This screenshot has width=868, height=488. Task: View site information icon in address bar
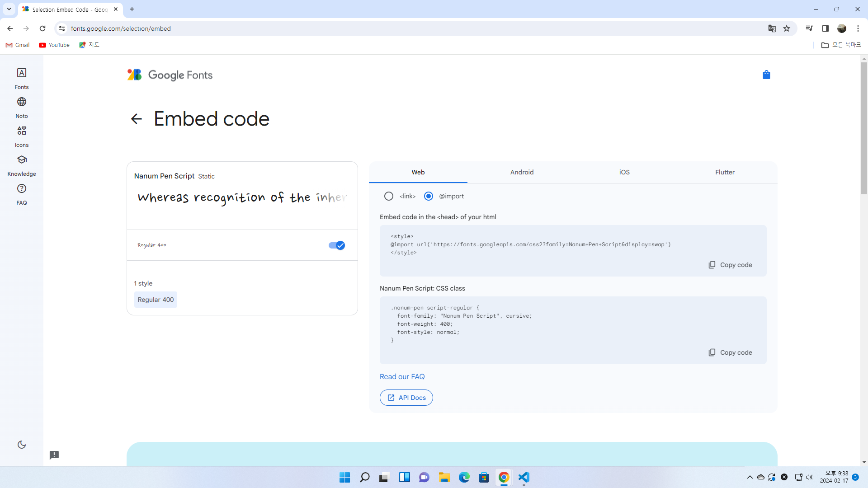pos(62,28)
